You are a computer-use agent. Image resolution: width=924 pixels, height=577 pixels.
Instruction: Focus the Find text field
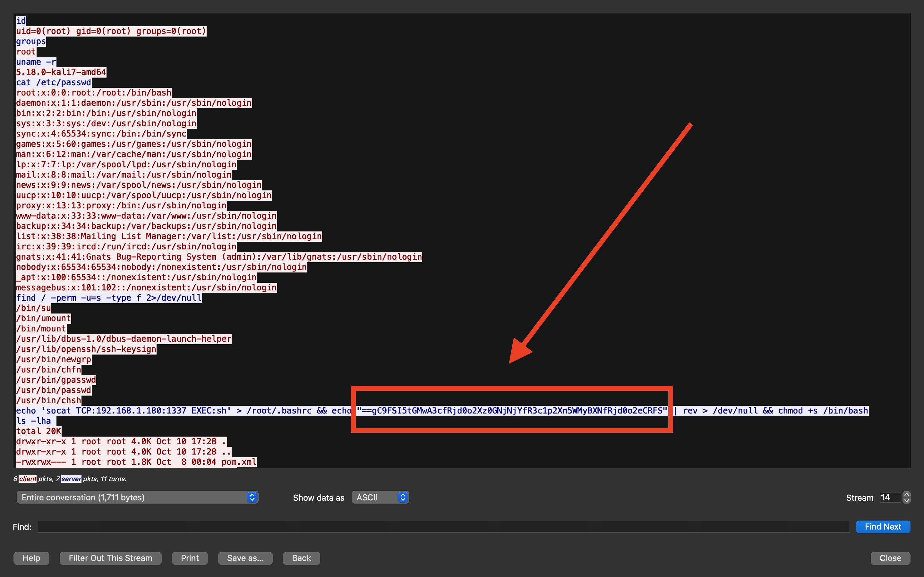tap(443, 527)
